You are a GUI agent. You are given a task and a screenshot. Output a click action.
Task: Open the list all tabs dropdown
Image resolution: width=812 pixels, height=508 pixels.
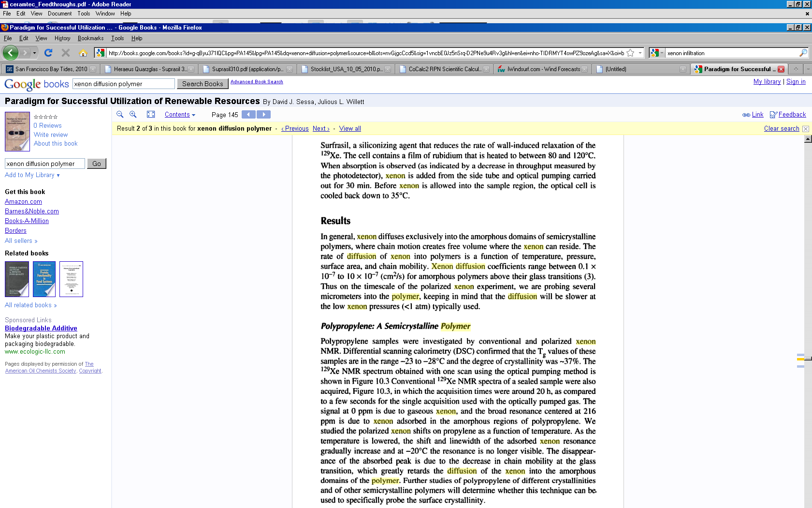807,69
